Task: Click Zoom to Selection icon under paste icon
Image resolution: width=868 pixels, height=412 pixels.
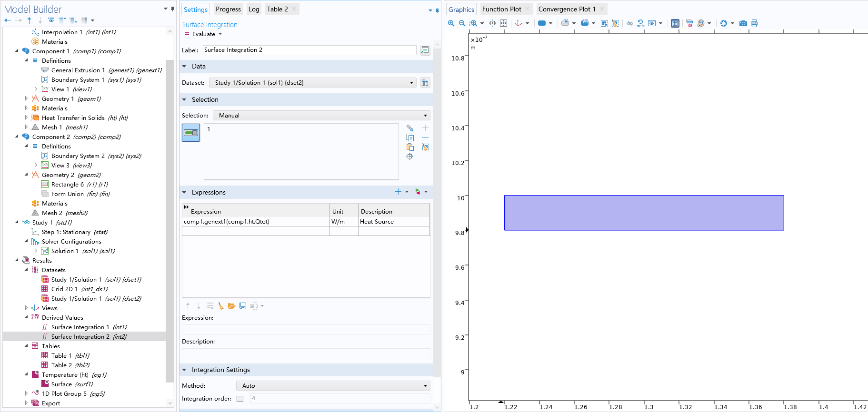Action: [x=410, y=157]
